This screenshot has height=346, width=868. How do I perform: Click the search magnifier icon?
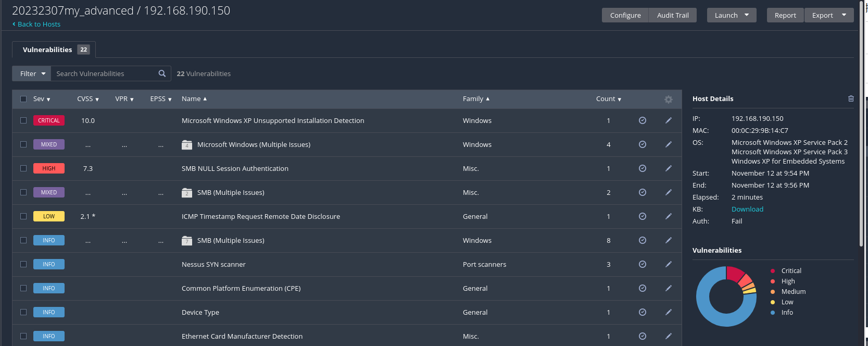pos(162,73)
